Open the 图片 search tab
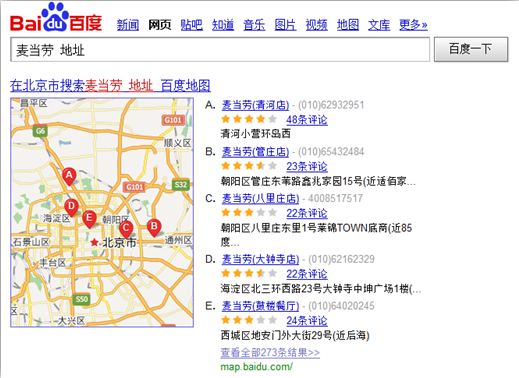The image size is (519, 378). click(285, 25)
